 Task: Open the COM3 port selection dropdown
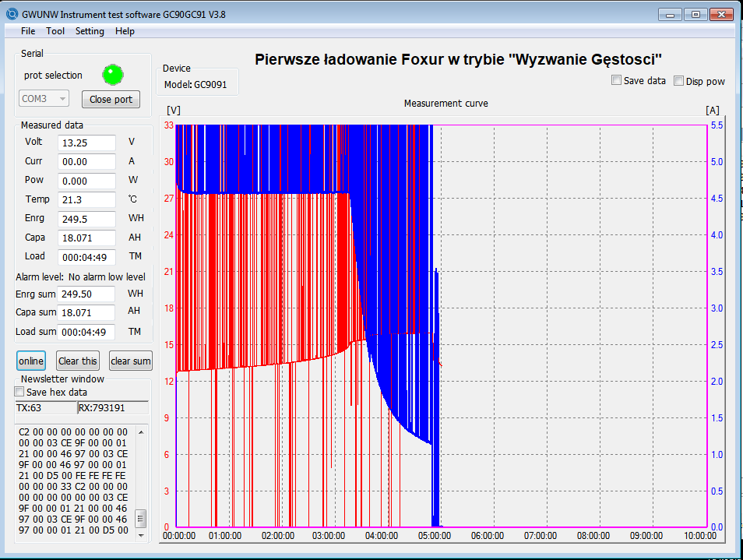(x=44, y=99)
